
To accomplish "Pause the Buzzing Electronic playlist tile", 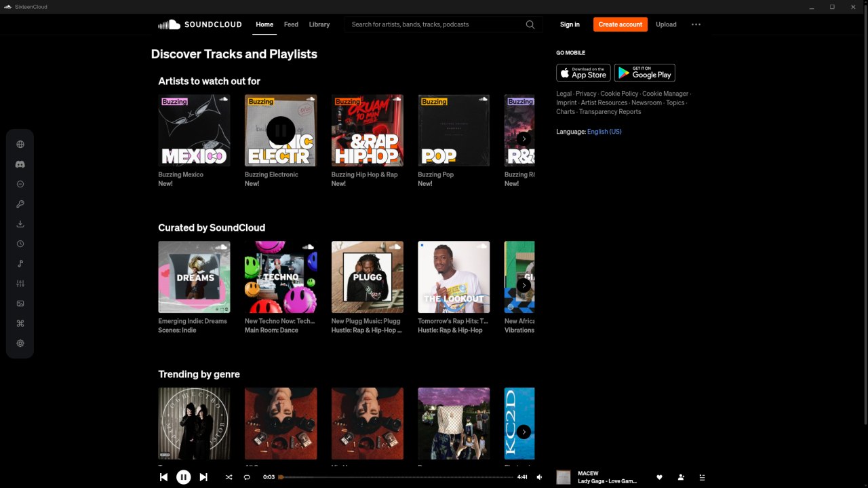I will (281, 130).
